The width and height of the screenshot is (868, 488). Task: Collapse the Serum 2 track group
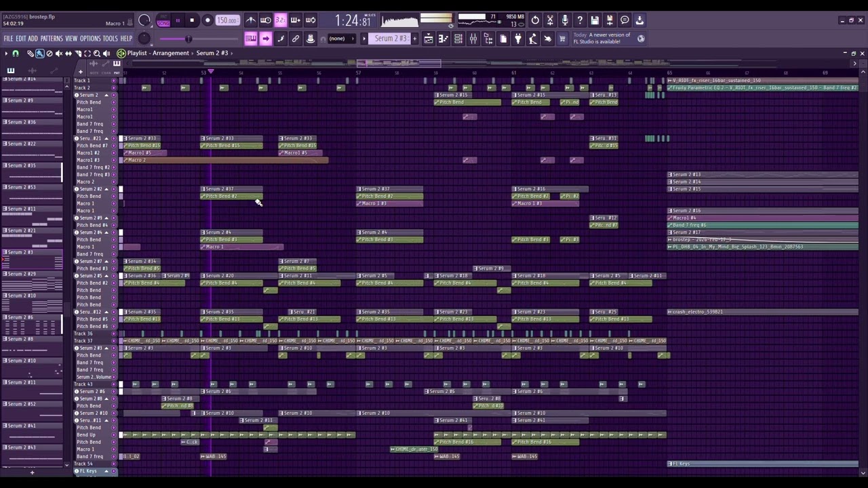(106, 95)
